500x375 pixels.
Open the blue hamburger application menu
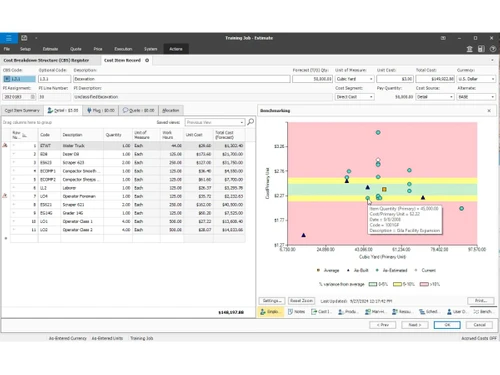pos(9,38)
